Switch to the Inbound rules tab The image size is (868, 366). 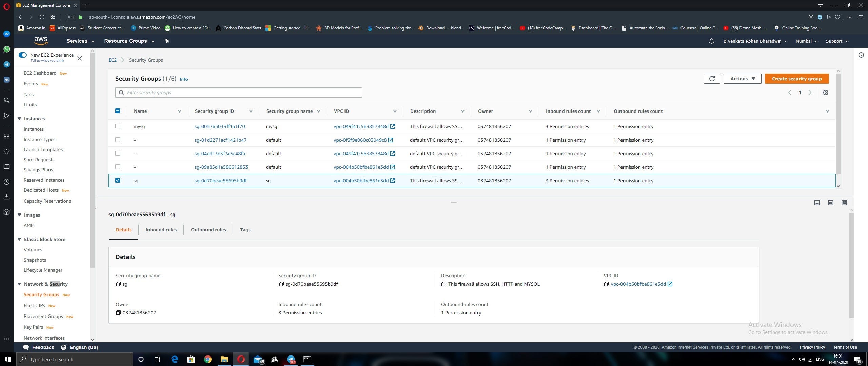point(161,230)
